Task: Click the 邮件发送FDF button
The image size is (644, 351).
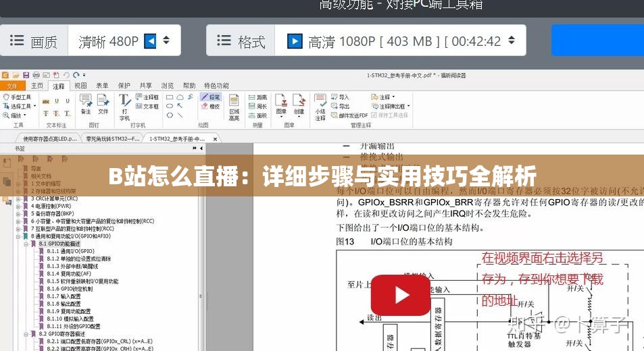Action: 349,115
